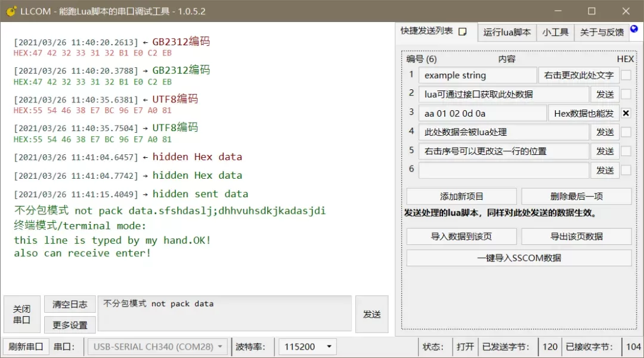
Task: Toggle HEX checkbox for row 1 example string
Action: point(626,75)
